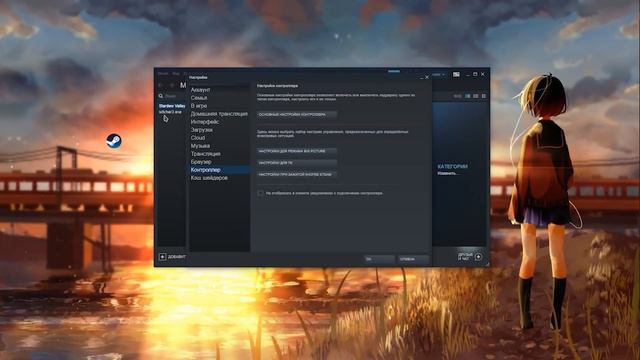This screenshot has width=640, height=360.
Task: Switch library to detailed list view icon
Action: pos(468,96)
